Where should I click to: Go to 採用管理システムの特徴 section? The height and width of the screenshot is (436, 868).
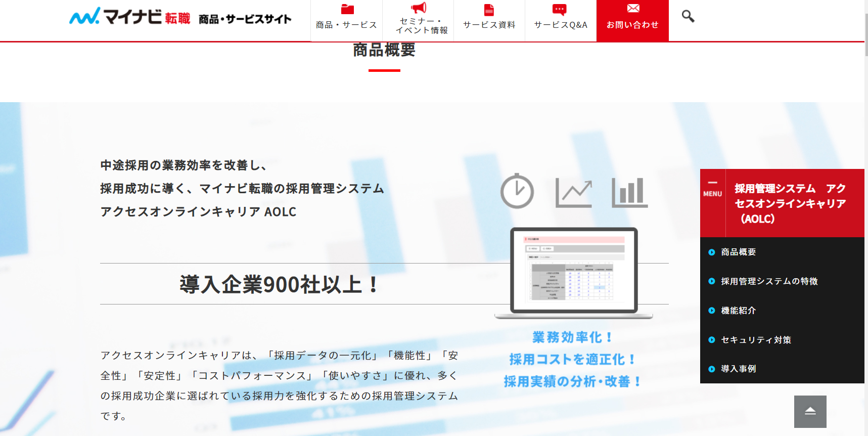(769, 281)
